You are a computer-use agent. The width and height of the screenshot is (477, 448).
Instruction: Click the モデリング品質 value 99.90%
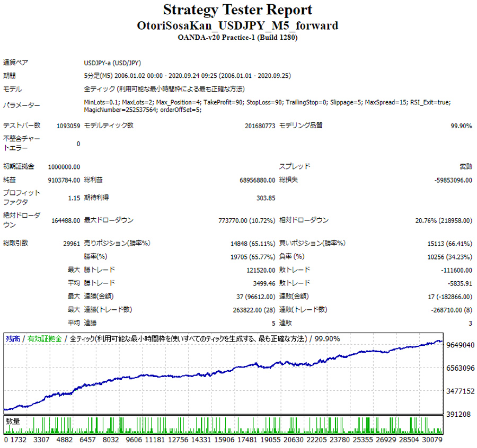pyautogui.click(x=461, y=126)
